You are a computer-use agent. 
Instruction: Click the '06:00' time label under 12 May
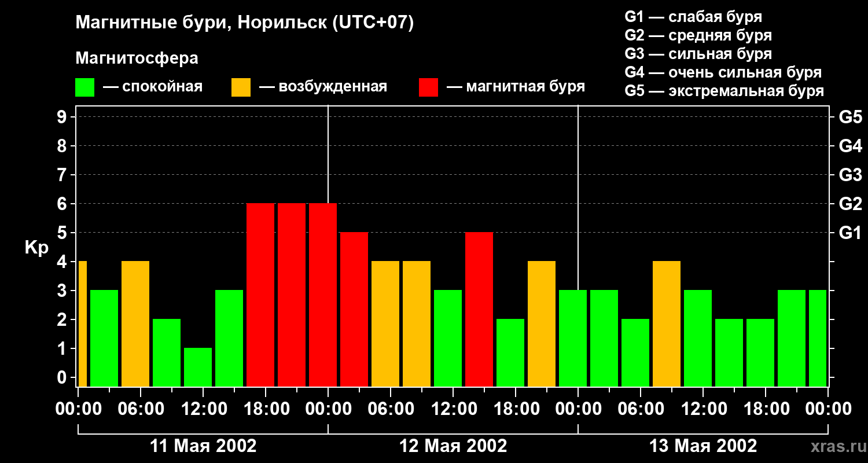[391, 409]
